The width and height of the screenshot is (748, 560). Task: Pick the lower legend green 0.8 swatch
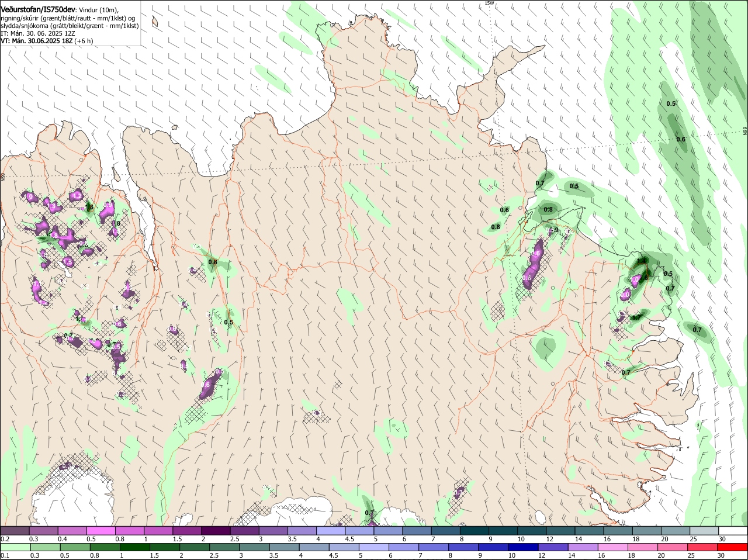(x=105, y=547)
